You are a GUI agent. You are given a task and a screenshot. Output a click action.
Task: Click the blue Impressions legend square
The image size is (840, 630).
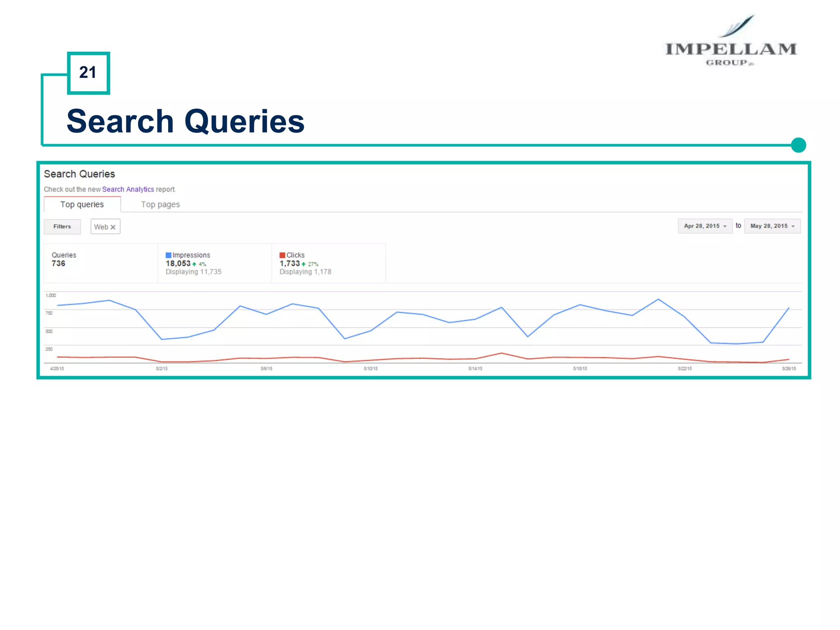coord(168,255)
